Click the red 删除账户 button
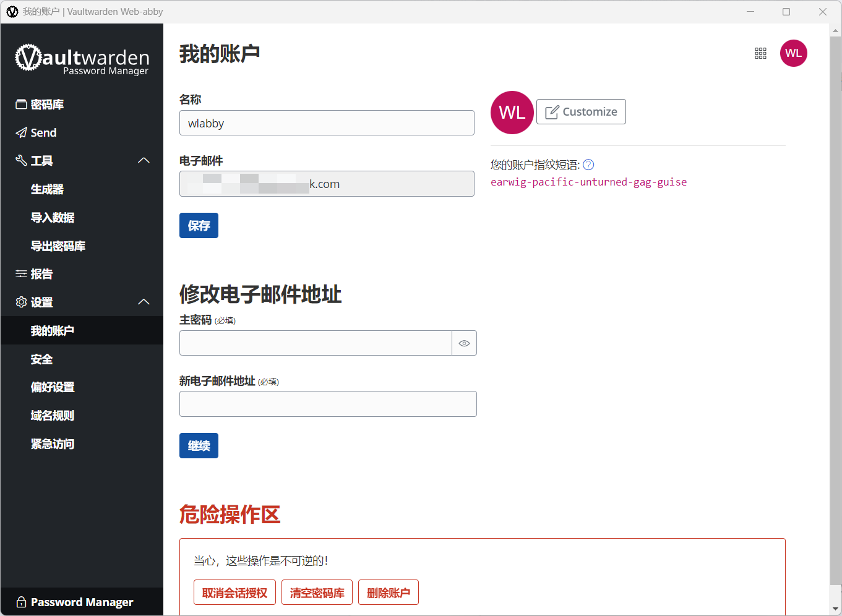The image size is (842, 616). coord(389,592)
